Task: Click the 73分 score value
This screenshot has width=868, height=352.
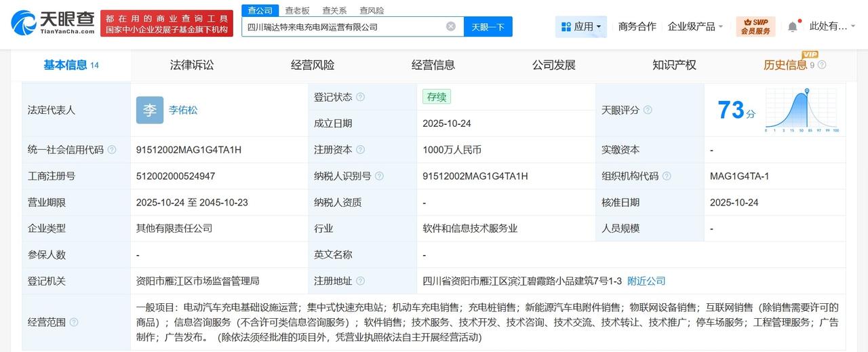Action: (x=736, y=109)
